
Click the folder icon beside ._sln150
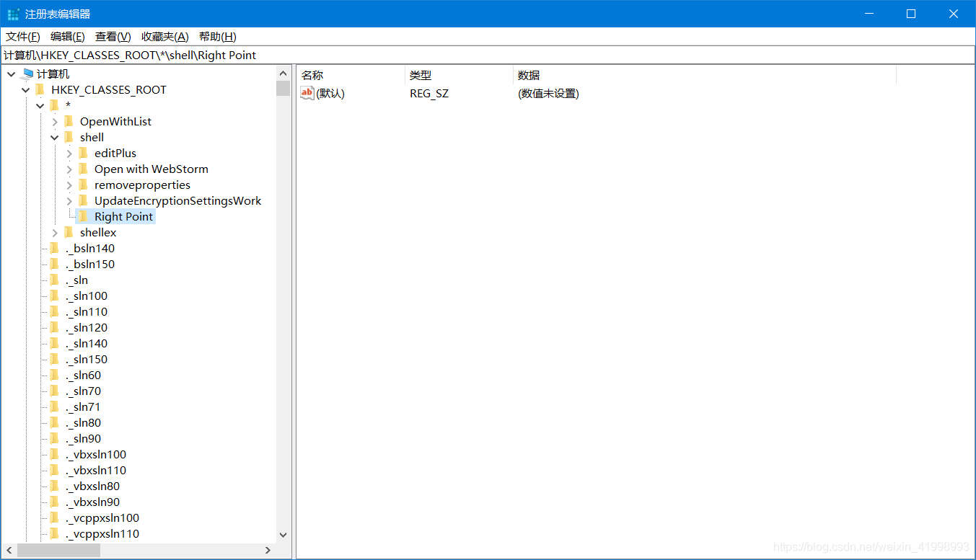(x=54, y=359)
